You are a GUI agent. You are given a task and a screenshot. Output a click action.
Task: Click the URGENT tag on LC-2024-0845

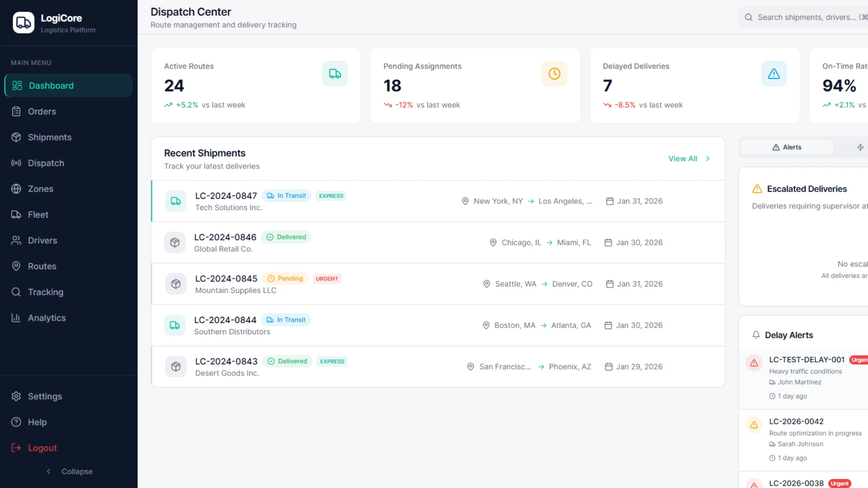pos(327,279)
